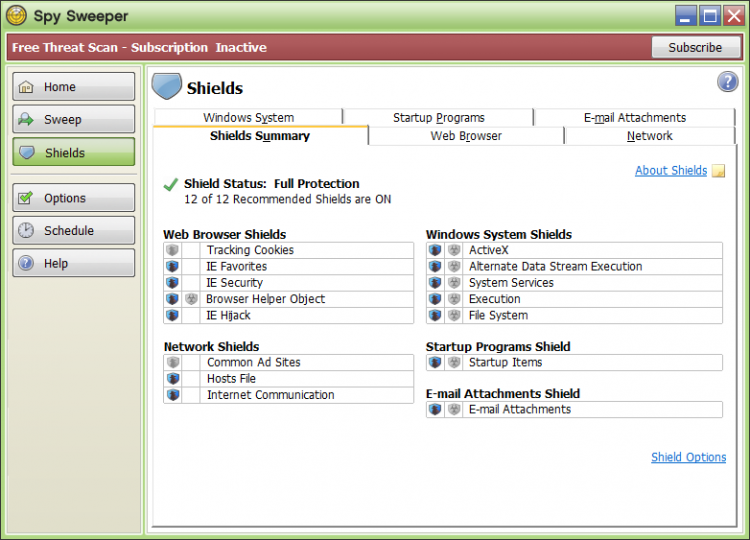This screenshot has height=540, width=750.
Task: Select the File System row text
Action: click(498, 315)
